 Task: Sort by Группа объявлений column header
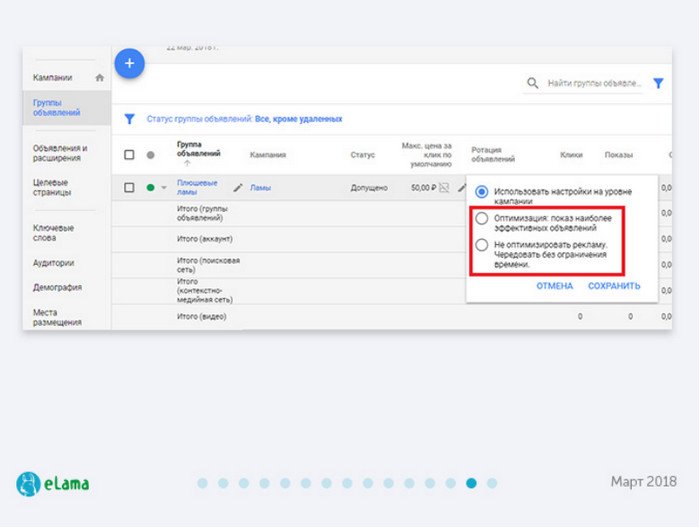point(196,150)
